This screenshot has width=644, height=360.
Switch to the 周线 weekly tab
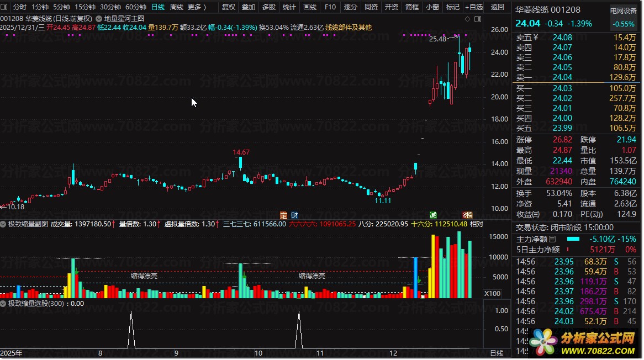177,7
